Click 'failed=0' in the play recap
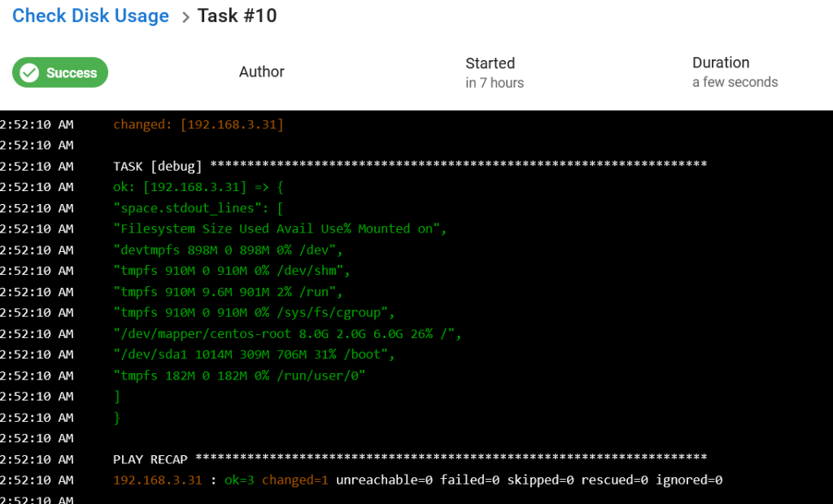Image resolution: width=833 pixels, height=504 pixels. [469, 480]
